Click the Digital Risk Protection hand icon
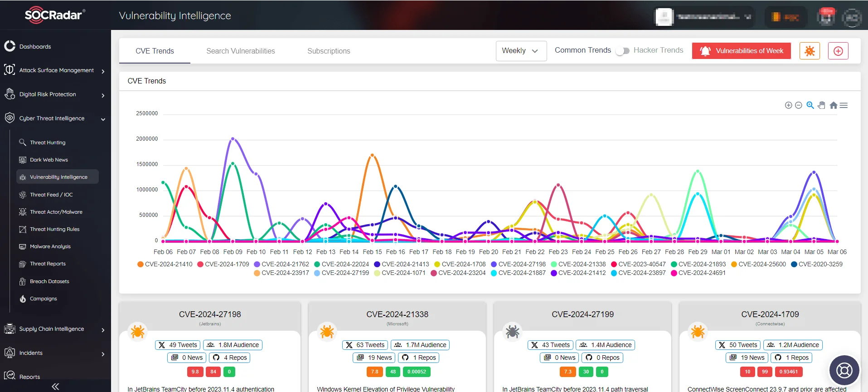Viewport: 868px width, 392px height. click(x=10, y=94)
